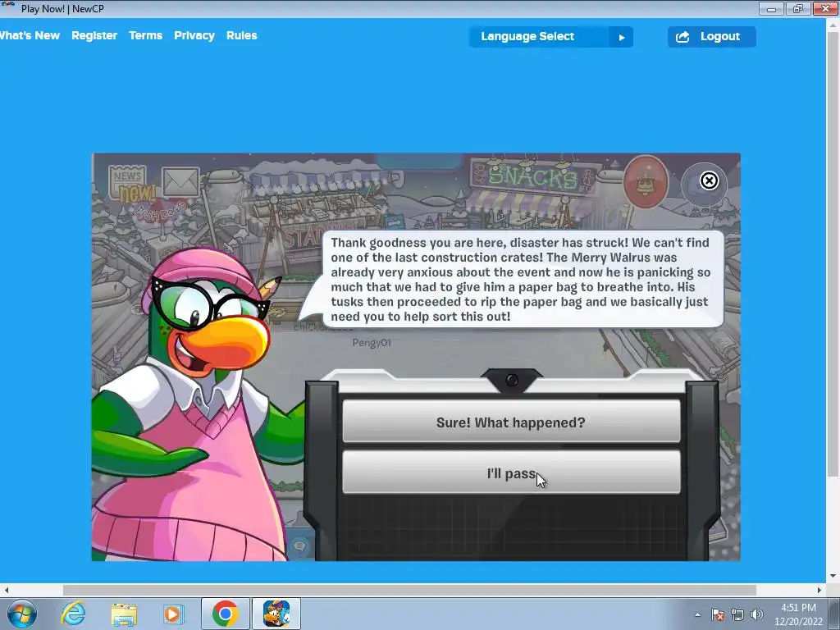
Task: Launch Internet Explorer from the taskbar
Action: (x=73, y=614)
